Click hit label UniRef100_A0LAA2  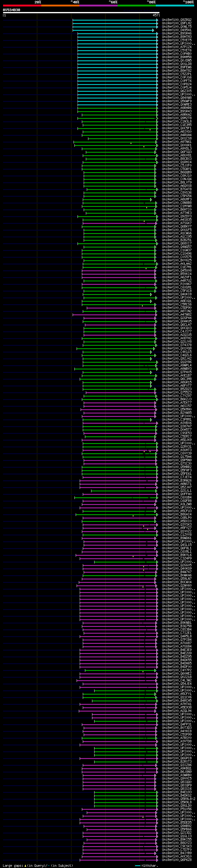177,264
